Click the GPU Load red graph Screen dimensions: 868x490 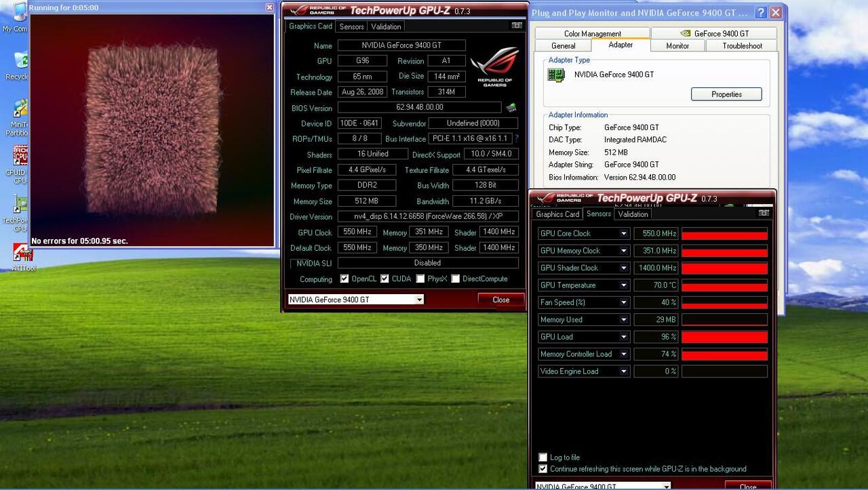click(x=724, y=337)
